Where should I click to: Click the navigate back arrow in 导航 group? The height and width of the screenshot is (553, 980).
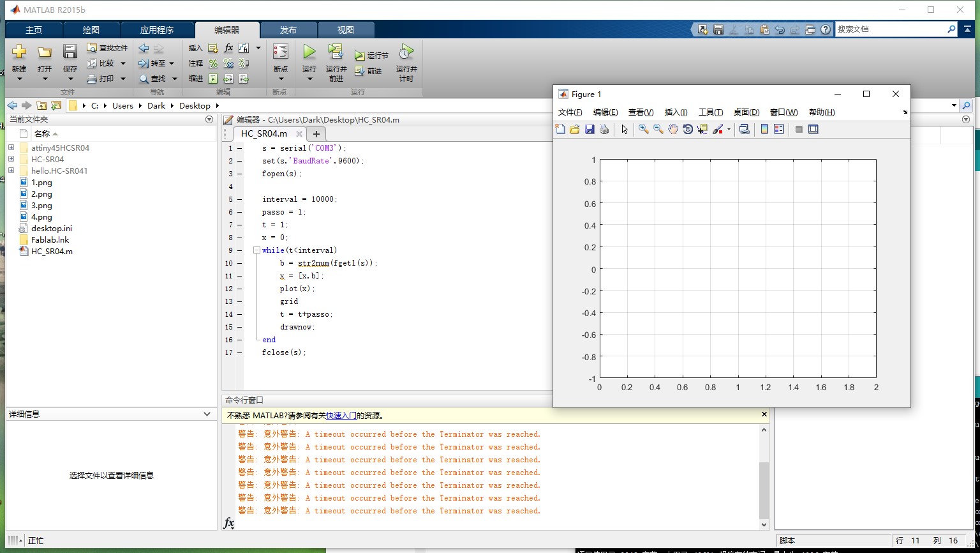point(144,48)
